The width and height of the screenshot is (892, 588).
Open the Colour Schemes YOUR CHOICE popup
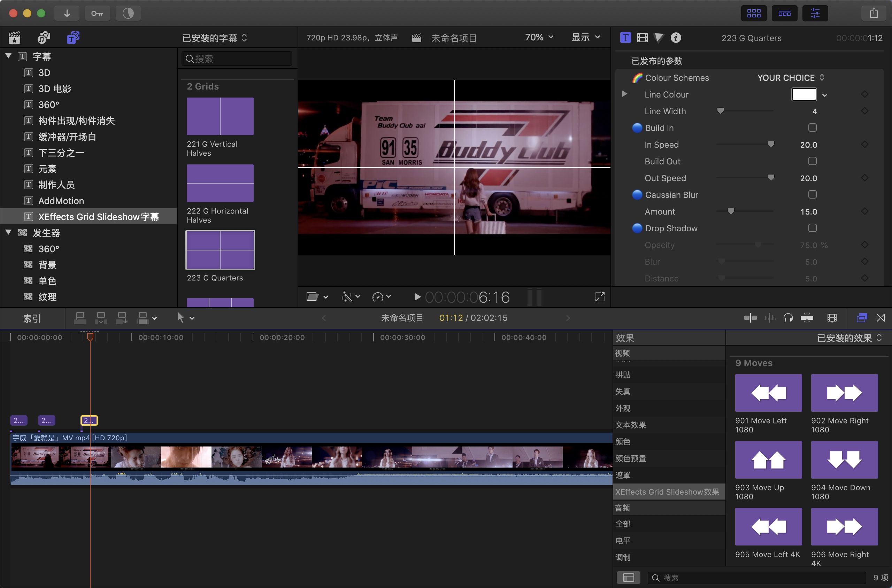(791, 78)
